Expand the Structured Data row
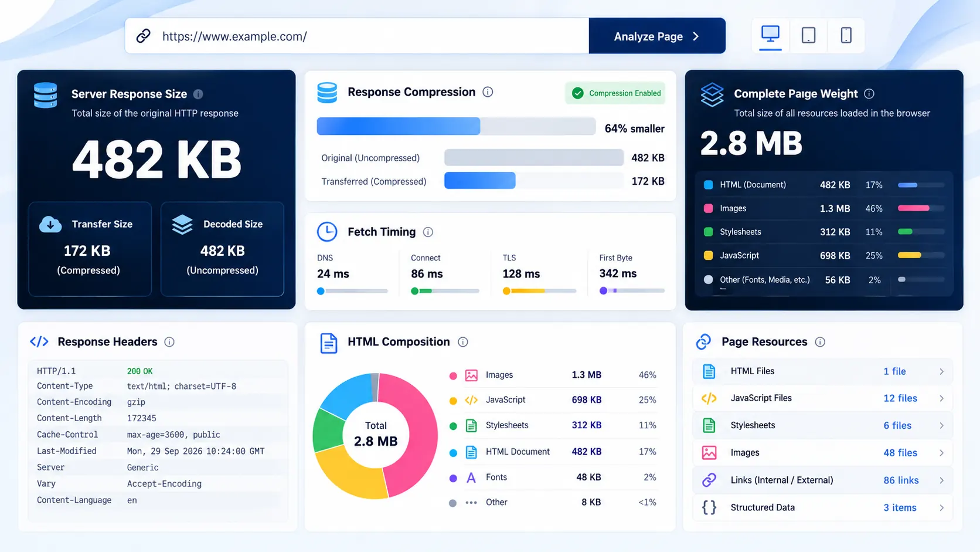Image resolution: width=980 pixels, height=552 pixels. pos(823,507)
